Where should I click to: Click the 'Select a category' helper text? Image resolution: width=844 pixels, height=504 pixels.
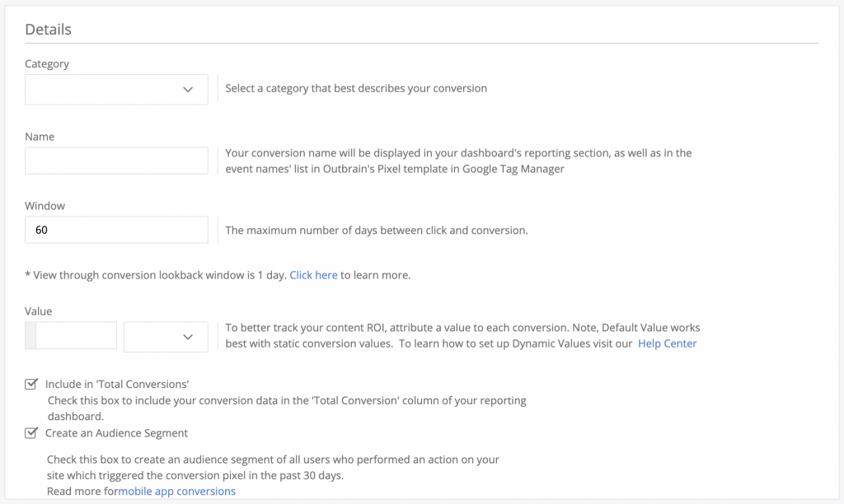coord(356,88)
